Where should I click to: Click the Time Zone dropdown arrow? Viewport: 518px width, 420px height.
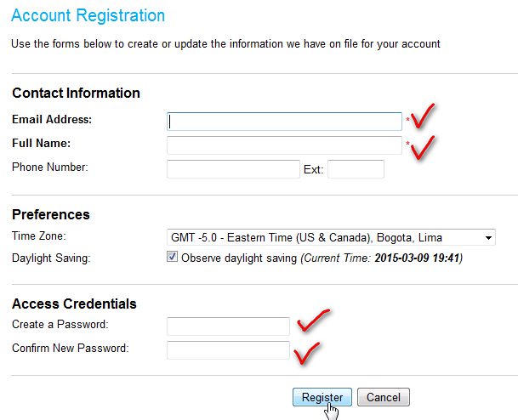pos(488,238)
